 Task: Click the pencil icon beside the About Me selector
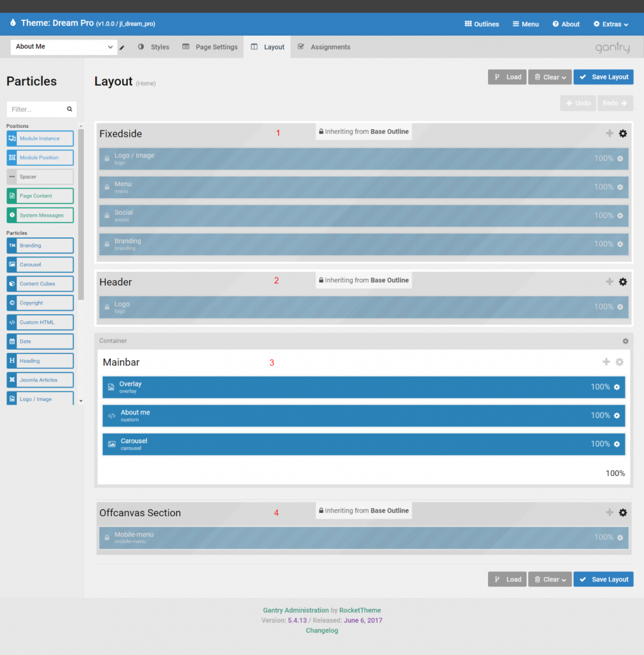[123, 47]
